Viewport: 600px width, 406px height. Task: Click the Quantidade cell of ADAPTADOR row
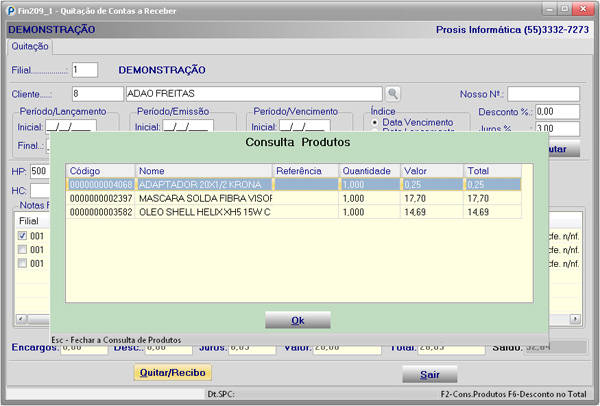[x=369, y=184]
